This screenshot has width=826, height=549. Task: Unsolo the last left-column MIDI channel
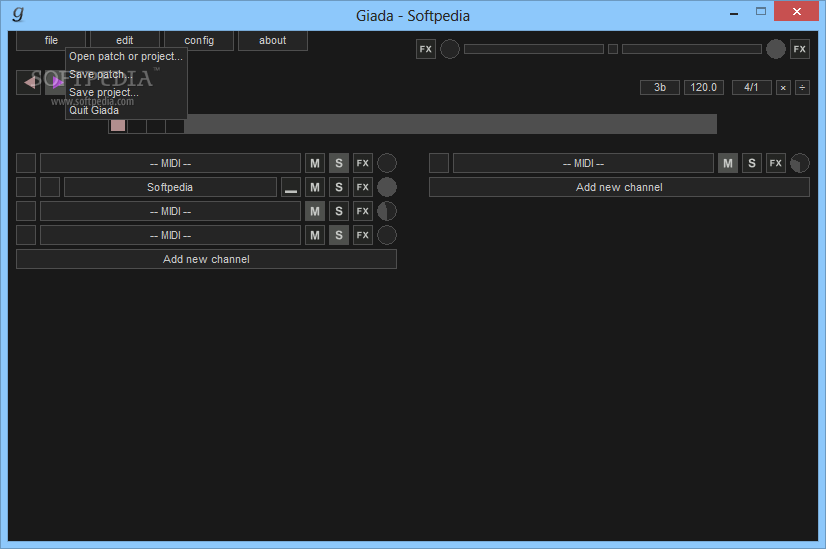339,235
